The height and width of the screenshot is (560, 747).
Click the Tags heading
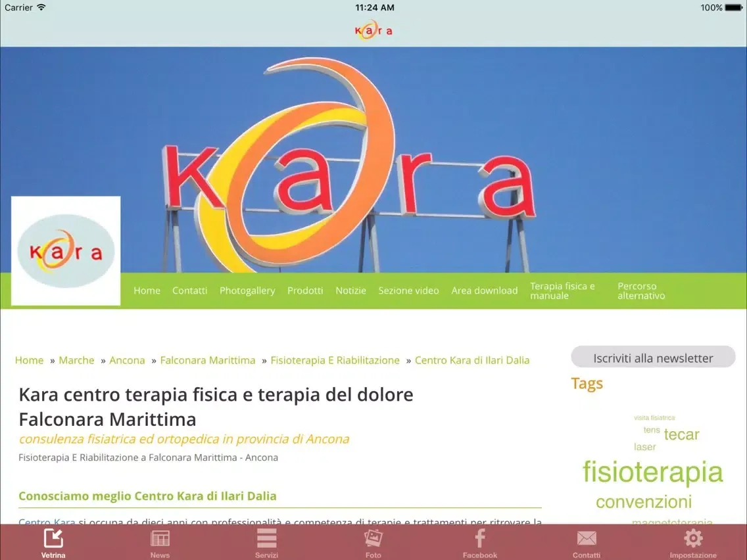pos(587,383)
